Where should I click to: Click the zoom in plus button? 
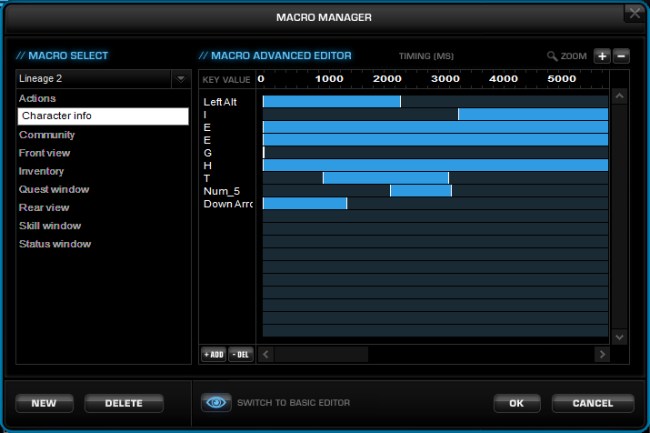coord(602,56)
